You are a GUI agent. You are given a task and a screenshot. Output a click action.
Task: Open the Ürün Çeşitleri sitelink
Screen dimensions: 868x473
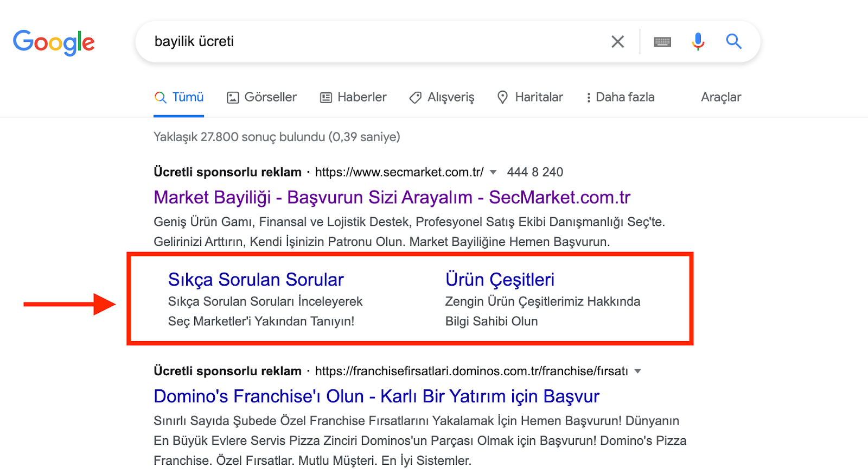tap(500, 280)
